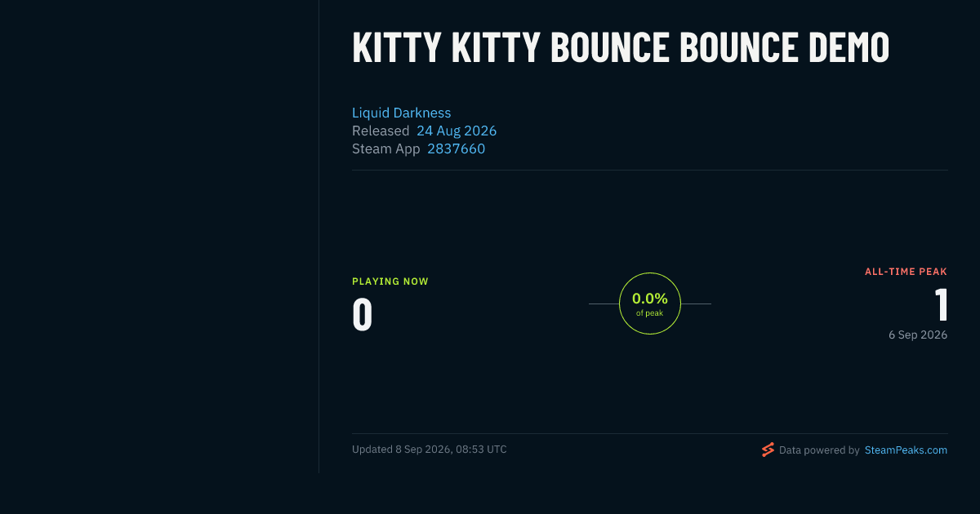Select the All-Time Peak label
Image resolution: width=980 pixels, height=514 pixels.
(x=906, y=272)
